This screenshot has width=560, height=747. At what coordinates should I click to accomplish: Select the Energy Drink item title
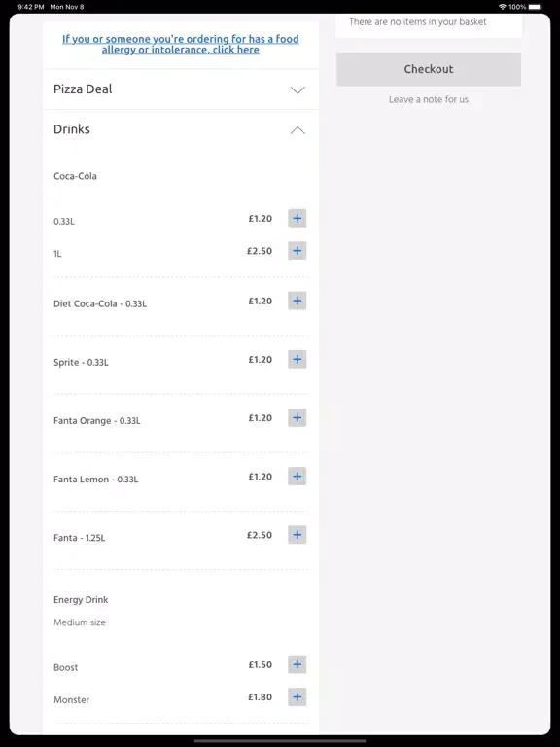coord(81,600)
